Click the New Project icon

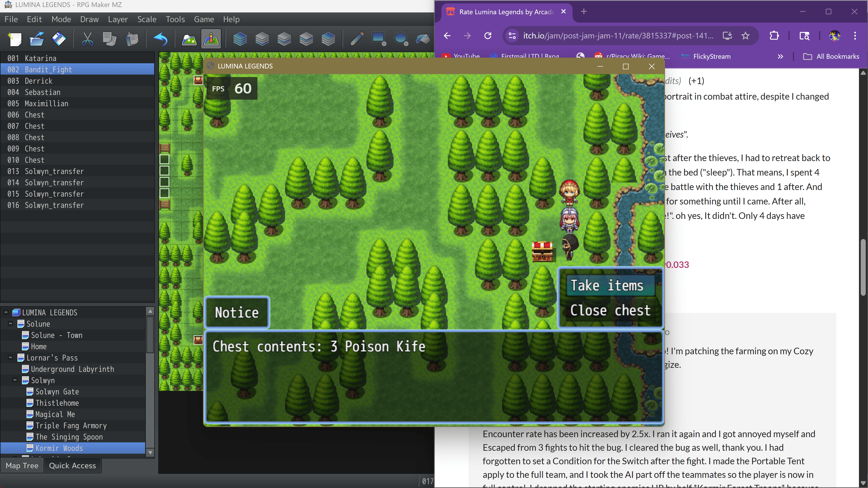click(x=15, y=39)
